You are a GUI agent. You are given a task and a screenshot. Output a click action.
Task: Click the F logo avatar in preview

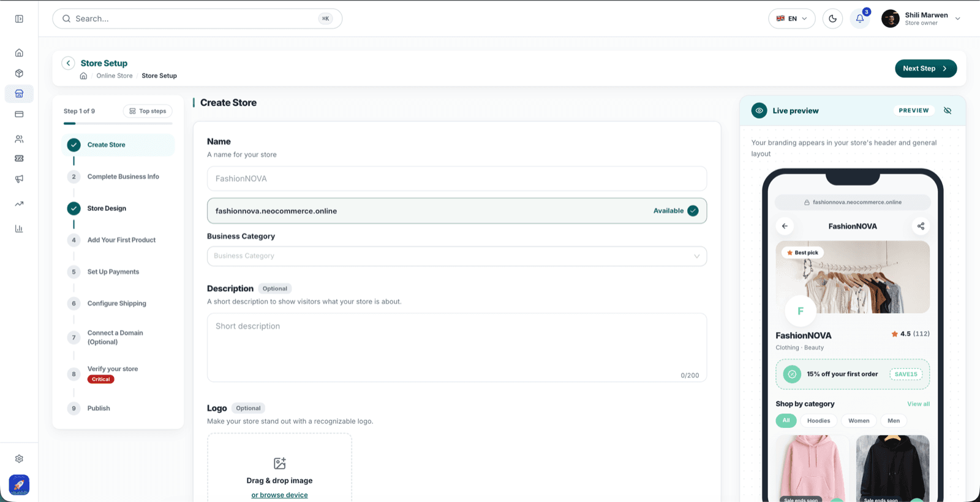point(800,311)
